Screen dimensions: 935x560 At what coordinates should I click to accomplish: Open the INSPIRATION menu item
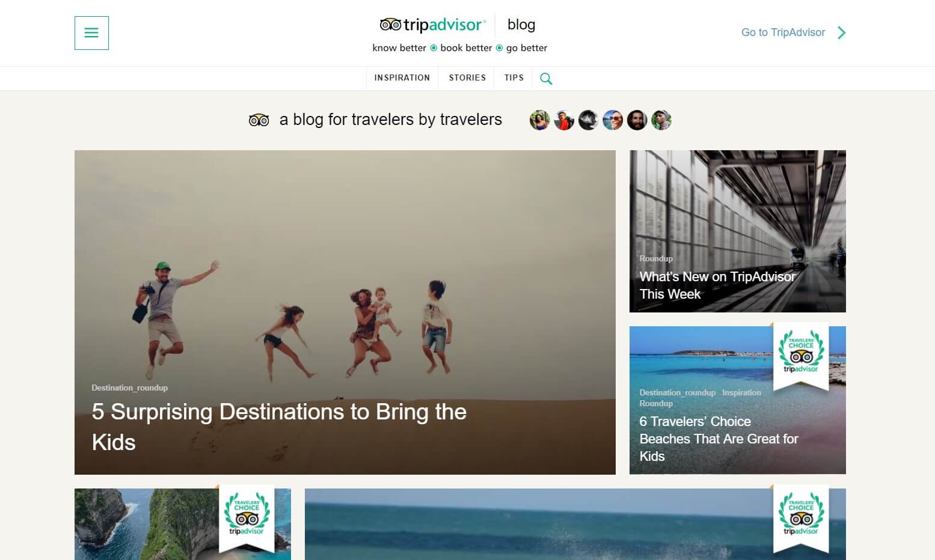pyautogui.click(x=402, y=78)
